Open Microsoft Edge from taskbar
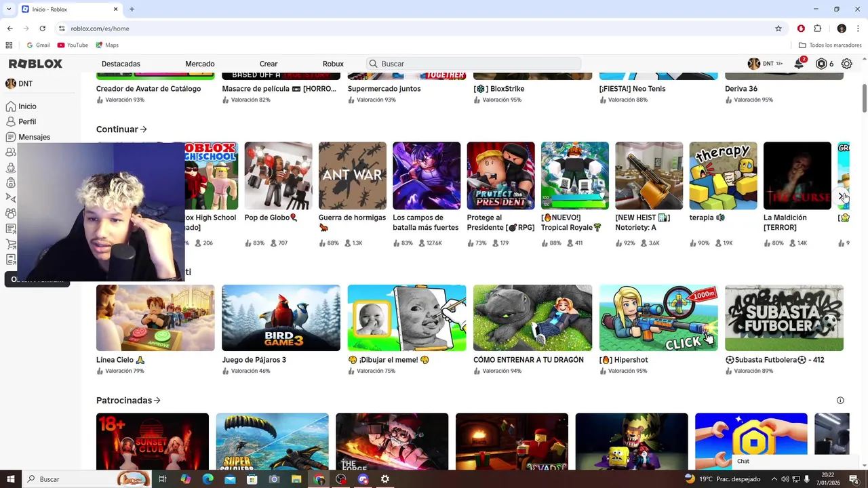 click(x=208, y=479)
